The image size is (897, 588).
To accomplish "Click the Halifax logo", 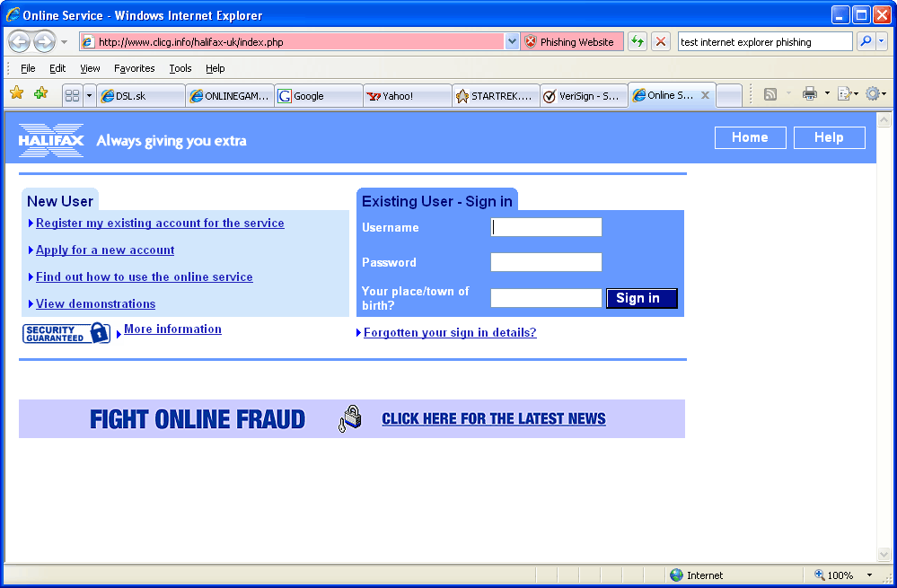I will point(51,140).
